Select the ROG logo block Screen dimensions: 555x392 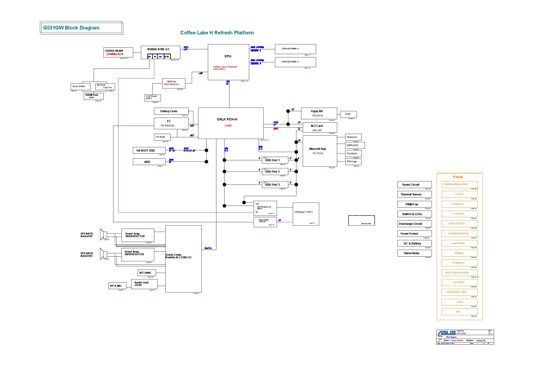coord(353,161)
